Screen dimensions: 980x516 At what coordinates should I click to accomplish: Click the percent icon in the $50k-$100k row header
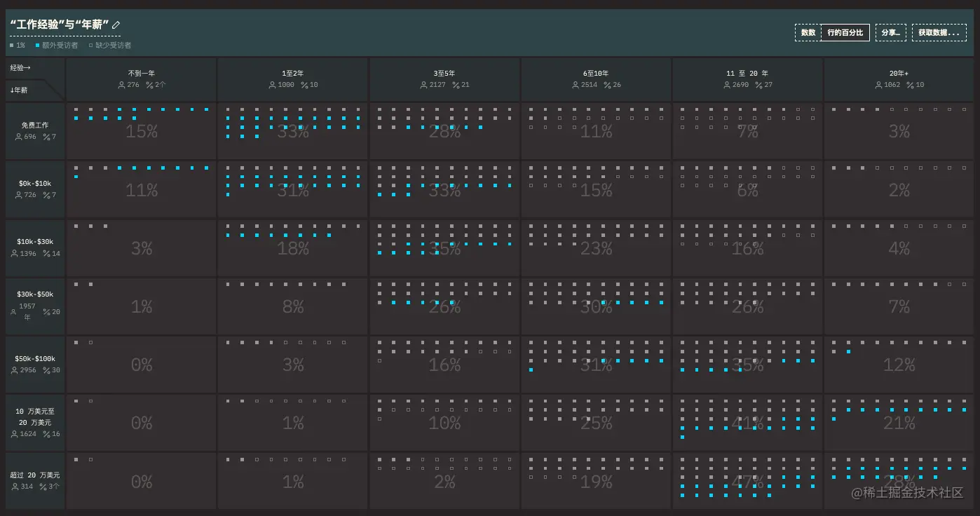pos(46,370)
